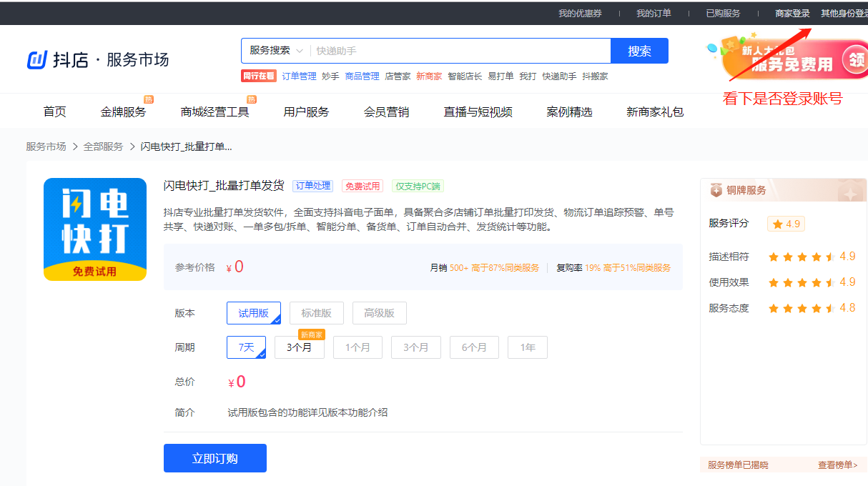Select the 1个月 period option
Image resolution: width=868 pixels, height=486 pixels.
(357, 347)
